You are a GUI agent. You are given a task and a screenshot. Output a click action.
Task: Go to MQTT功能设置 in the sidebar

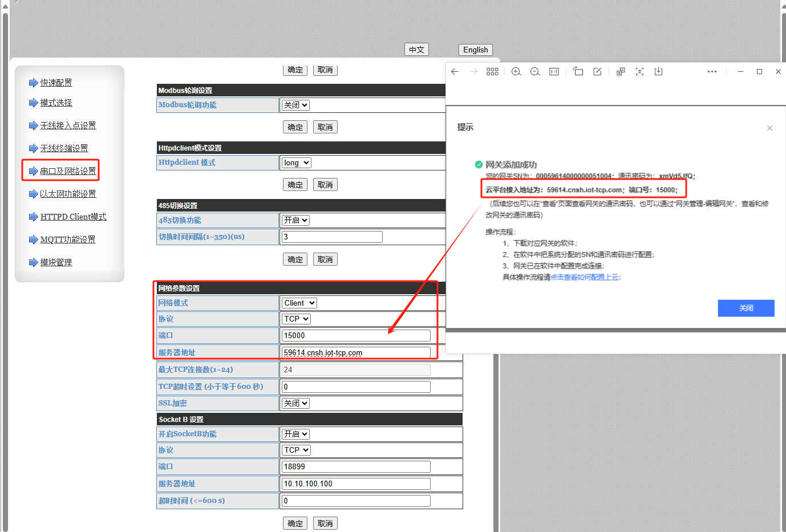point(68,239)
